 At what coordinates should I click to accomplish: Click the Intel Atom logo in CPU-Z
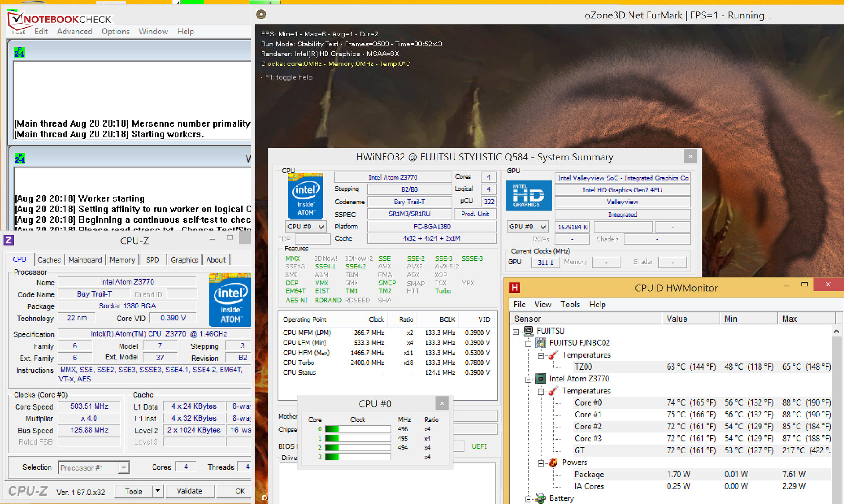coord(230,300)
